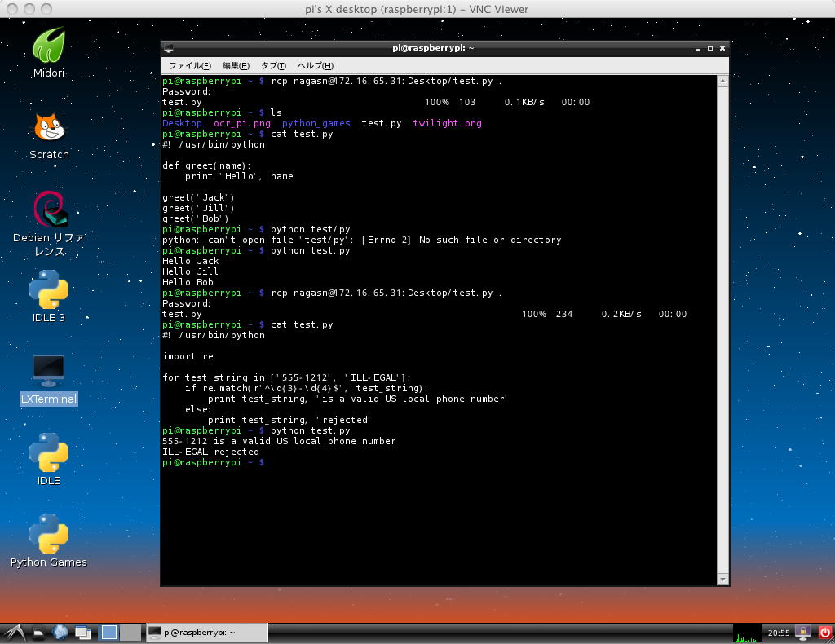This screenshot has height=644, width=835.
Task: Open the ファイル(F) menu in the terminal
Action: (x=190, y=65)
